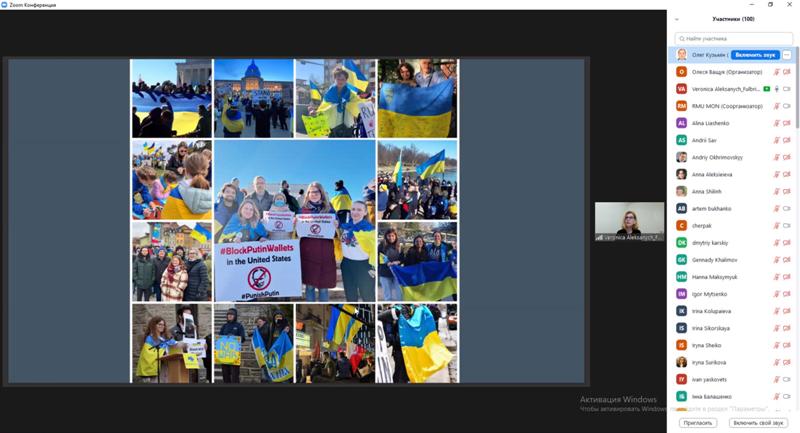Collapse the participants panel with the chevron
This screenshot has width=800, height=433.
(677, 19)
